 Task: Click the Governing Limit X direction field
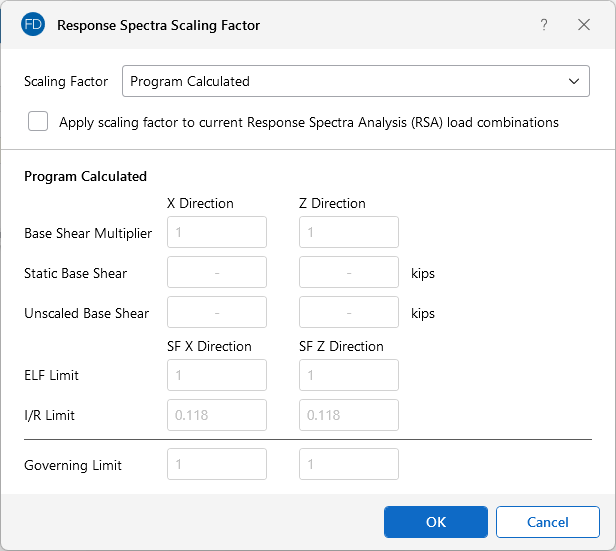tap(217, 464)
